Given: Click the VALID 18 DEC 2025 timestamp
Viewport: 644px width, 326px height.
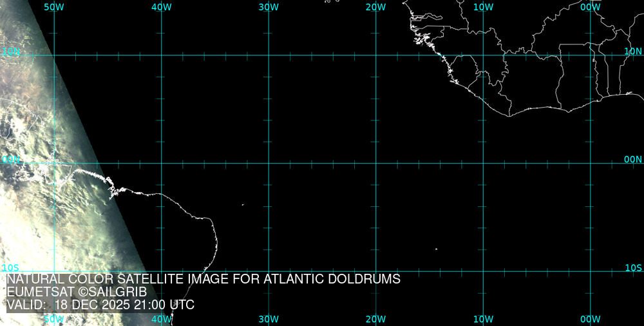Looking at the screenshot, I should (x=100, y=305).
